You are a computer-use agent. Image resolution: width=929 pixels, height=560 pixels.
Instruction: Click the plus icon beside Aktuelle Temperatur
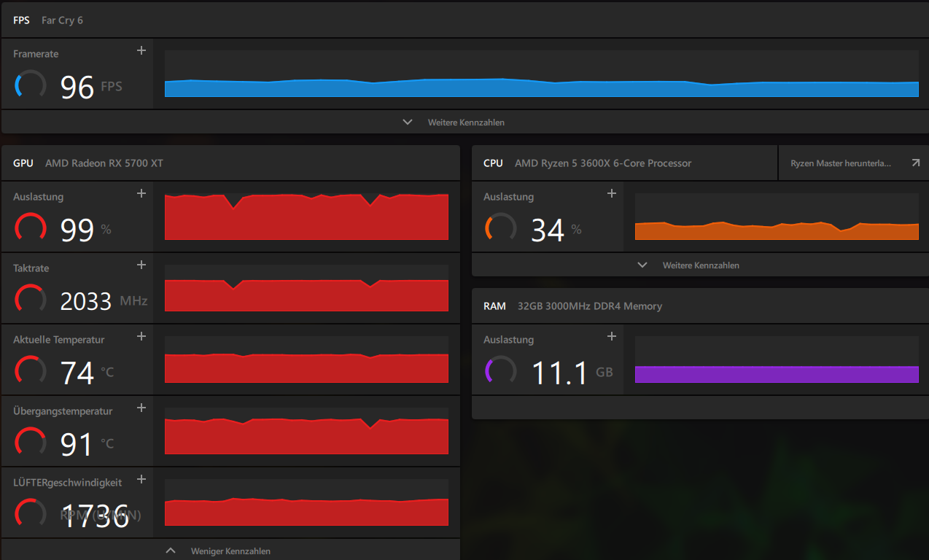pos(141,336)
